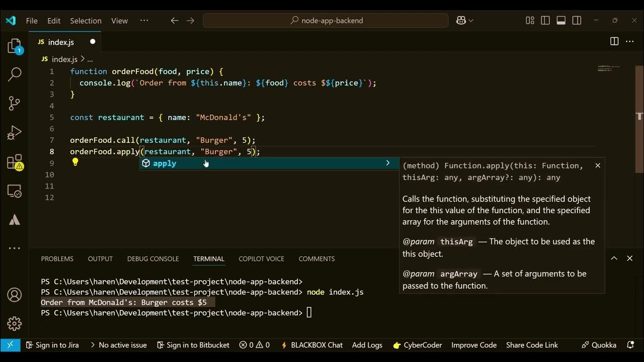Click the lightbulb code action icon
Screen dimensions: 644x362
(75, 162)
